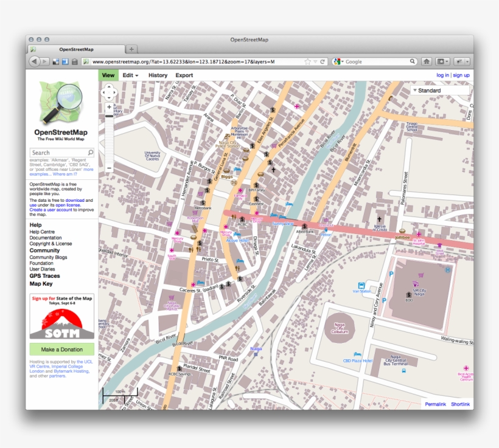Open a new tab with the plus button
This screenshot has width=499, height=448.
[131, 49]
